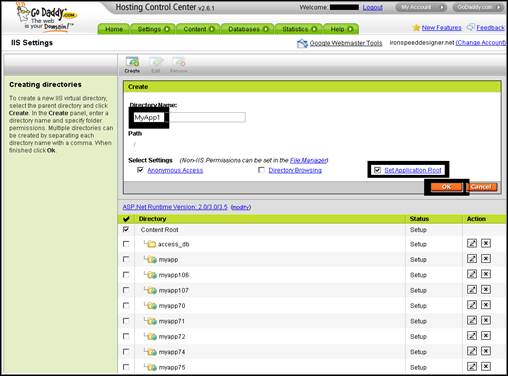Screen dimensions: 508x376
Task: Click the New Features link
Action: click(x=442, y=28)
